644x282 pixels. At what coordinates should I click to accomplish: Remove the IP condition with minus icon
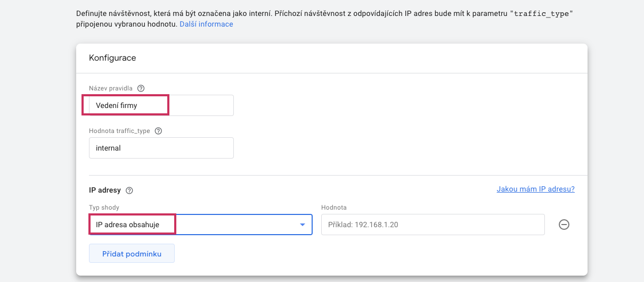click(564, 225)
